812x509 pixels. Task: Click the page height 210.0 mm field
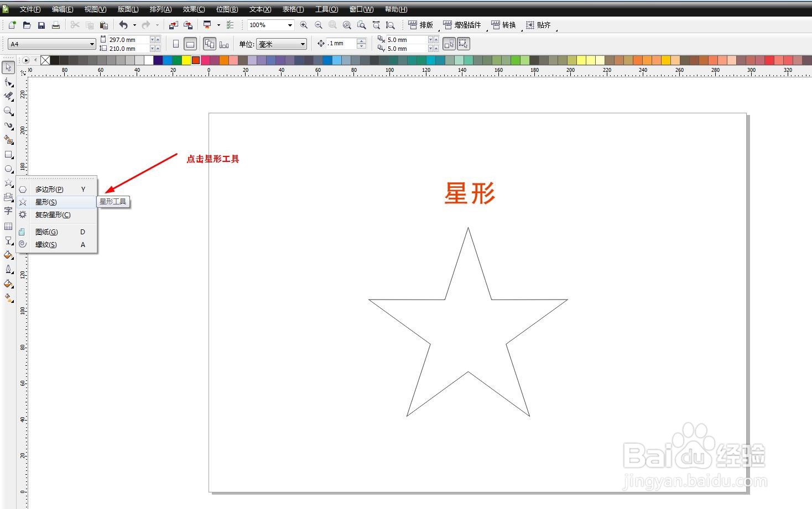point(129,49)
